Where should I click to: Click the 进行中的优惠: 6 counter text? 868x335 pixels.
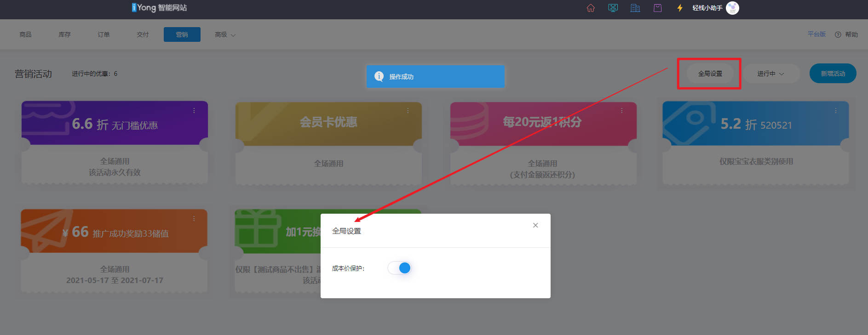pos(94,74)
